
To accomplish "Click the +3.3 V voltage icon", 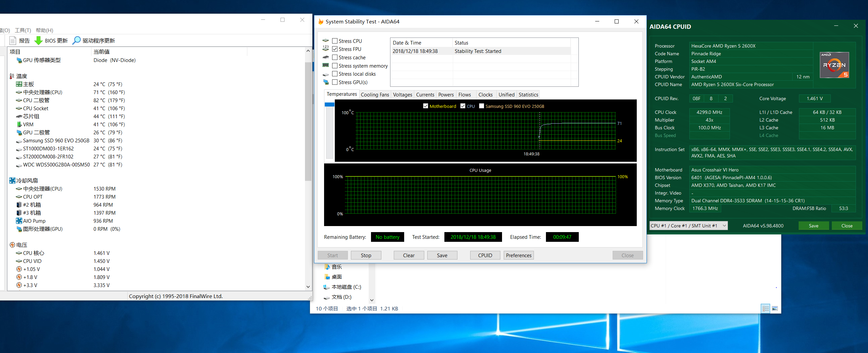I will [x=19, y=285].
